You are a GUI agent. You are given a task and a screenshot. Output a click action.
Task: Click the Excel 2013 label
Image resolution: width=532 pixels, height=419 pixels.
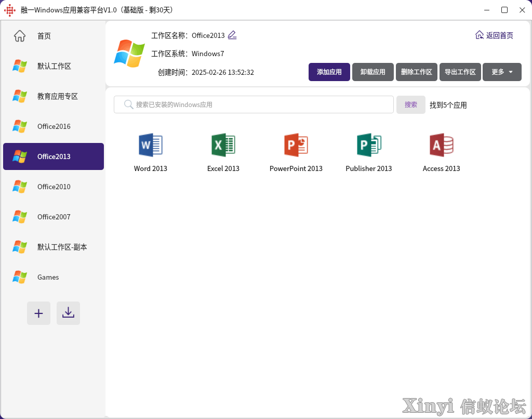[x=223, y=168]
